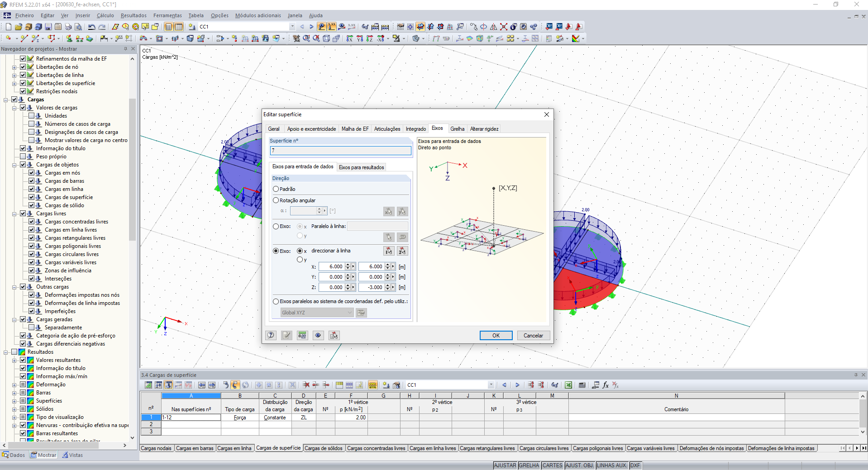Click the Mostrar navigator button

click(x=43, y=455)
